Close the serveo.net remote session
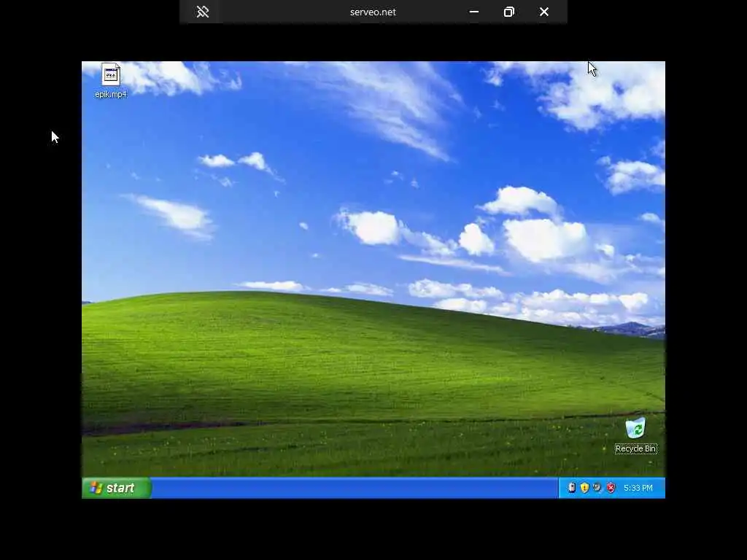The height and width of the screenshot is (560, 747). coord(544,12)
